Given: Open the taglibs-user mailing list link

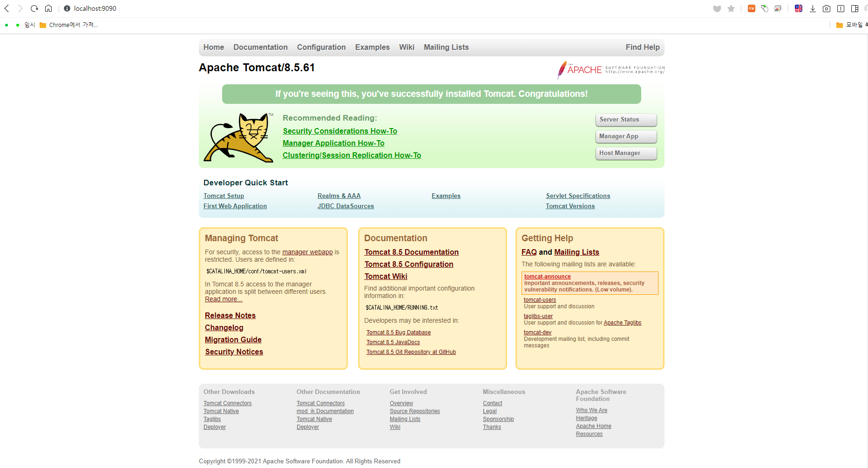Looking at the screenshot, I should click(538, 316).
